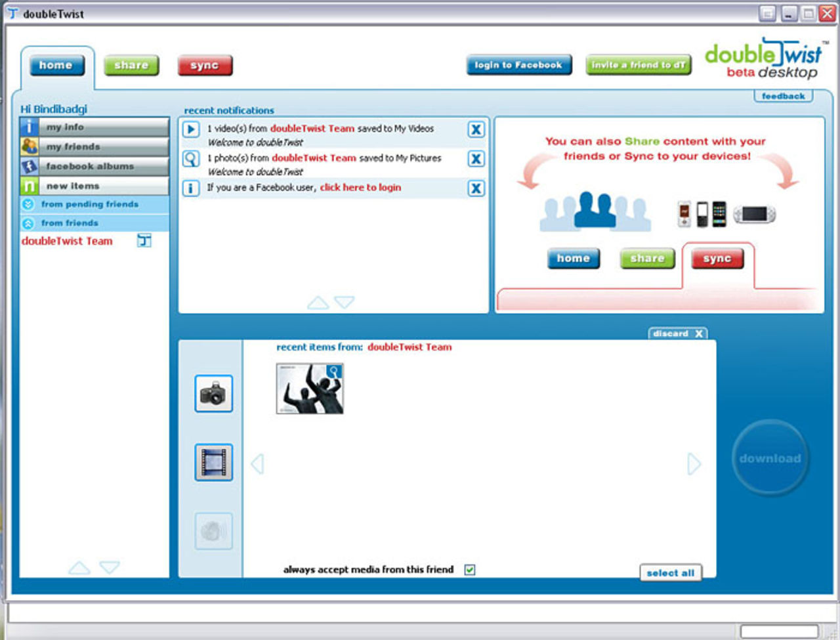Collapse the from friends section

[x=28, y=223]
